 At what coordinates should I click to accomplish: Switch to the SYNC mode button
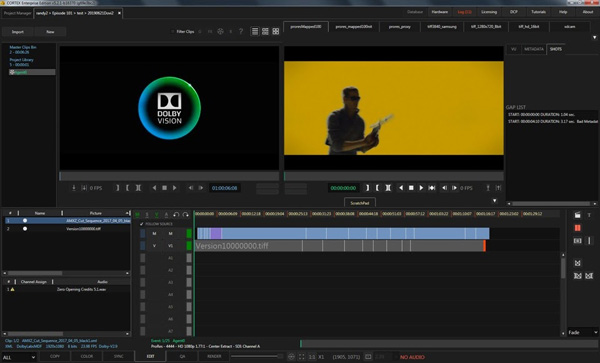tap(119, 356)
